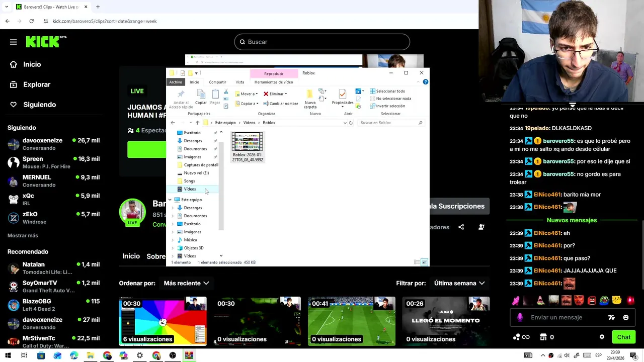Expand the Objetos 3D tree node
This screenshot has width=644, height=362.
[x=173, y=248]
